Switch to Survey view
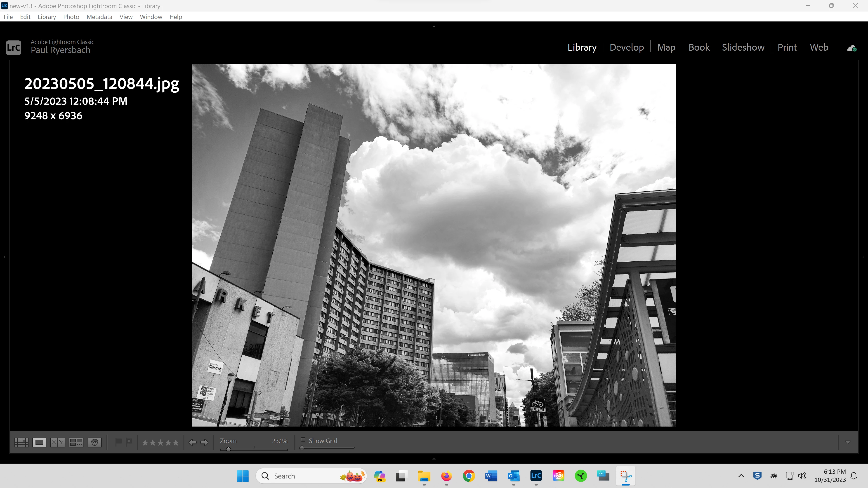Screen dimensions: 868x488 pyautogui.click(x=76, y=442)
